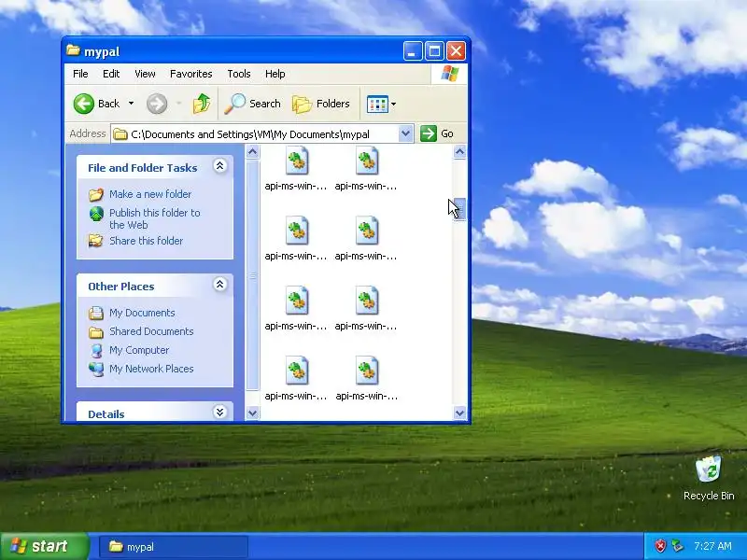The image size is (747, 560).
Task: Open the Help menu
Action: (x=275, y=74)
